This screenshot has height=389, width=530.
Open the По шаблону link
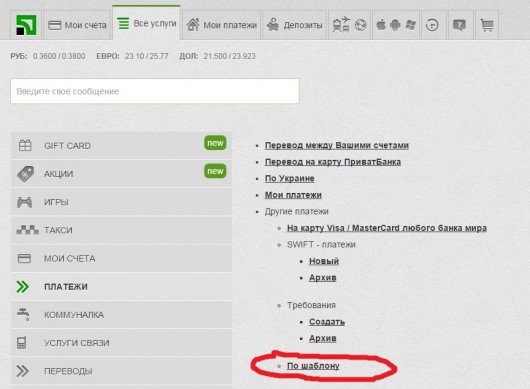coord(313,366)
